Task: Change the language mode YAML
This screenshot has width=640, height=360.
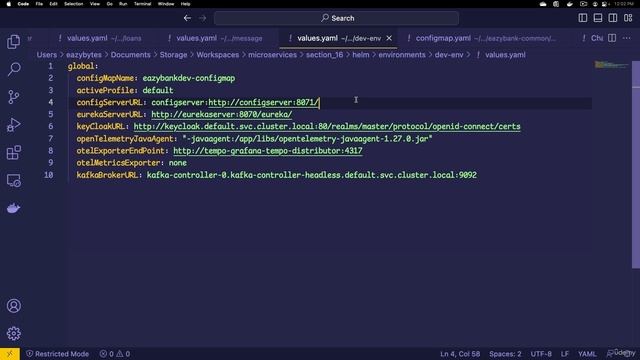Action: (587, 354)
